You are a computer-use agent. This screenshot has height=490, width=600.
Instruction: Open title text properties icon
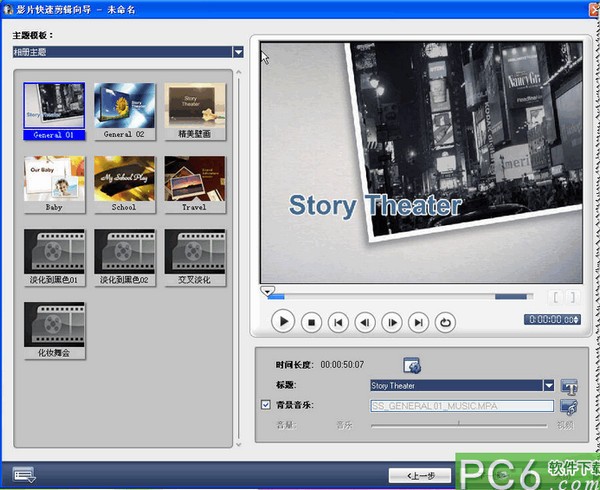point(569,386)
